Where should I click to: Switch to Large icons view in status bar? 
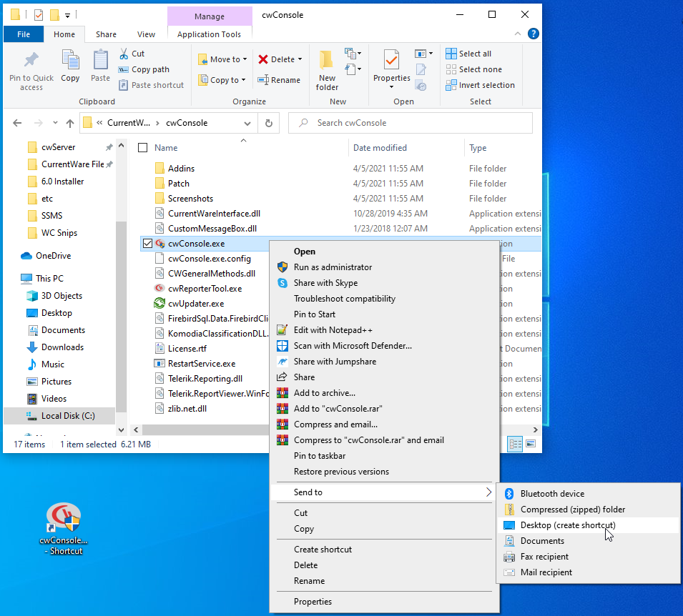point(531,444)
